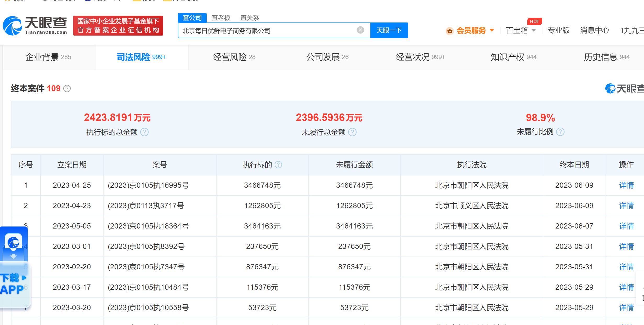Click help icon beside 未履行比例
The height and width of the screenshot is (325, 644).
(560, 132)
